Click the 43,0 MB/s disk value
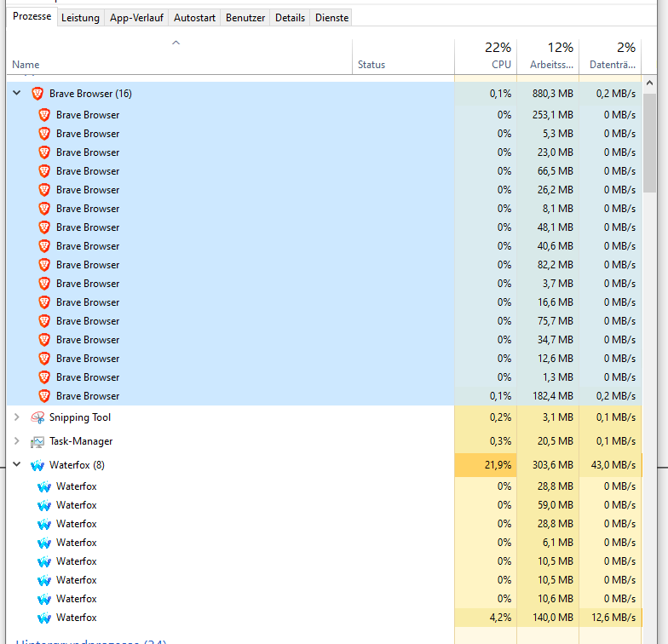Image resolution: width=668 pixels, height=644 pixels. tap(613, 465)
